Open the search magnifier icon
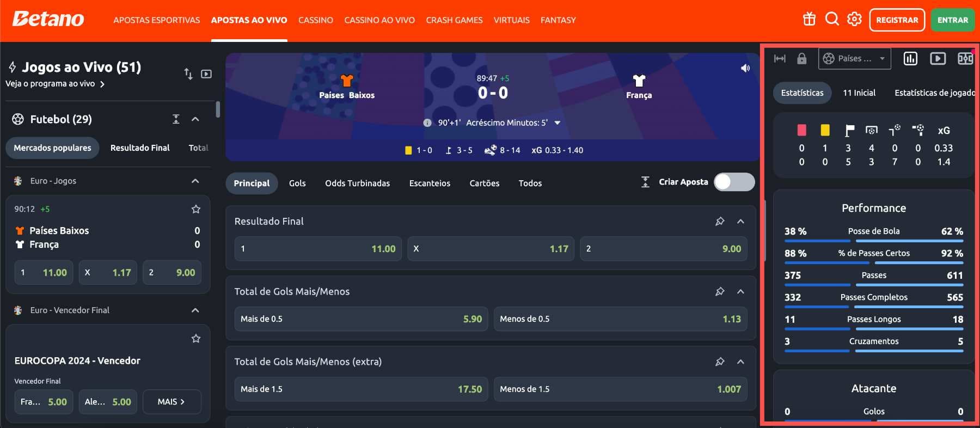The width and height of the screenshot is (980, 428). (x=832, y=19)
